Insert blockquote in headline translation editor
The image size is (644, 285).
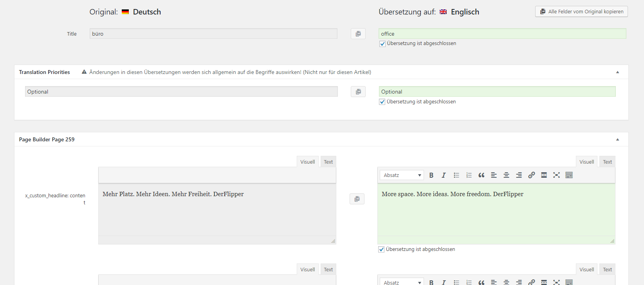click(x=481, y=175)
